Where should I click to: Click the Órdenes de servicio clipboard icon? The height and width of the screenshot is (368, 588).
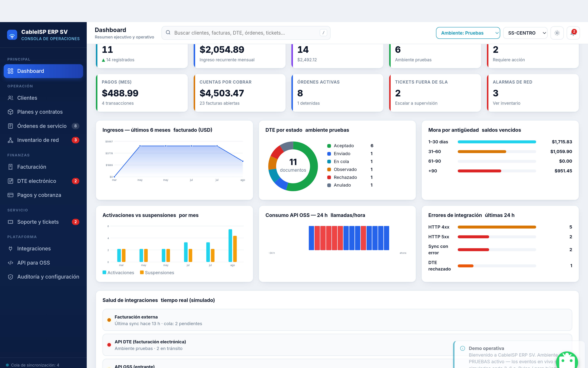pos(10,126)
